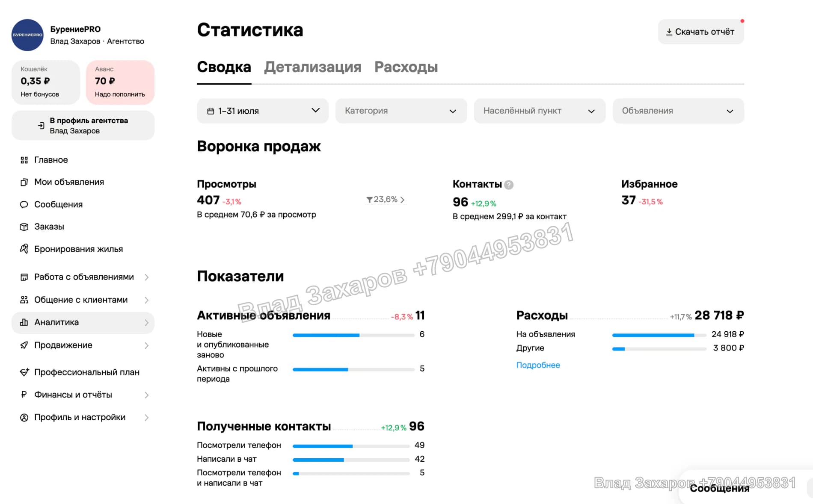Click the Контакты help question mark
813x504 pixels.
point(508,185)
